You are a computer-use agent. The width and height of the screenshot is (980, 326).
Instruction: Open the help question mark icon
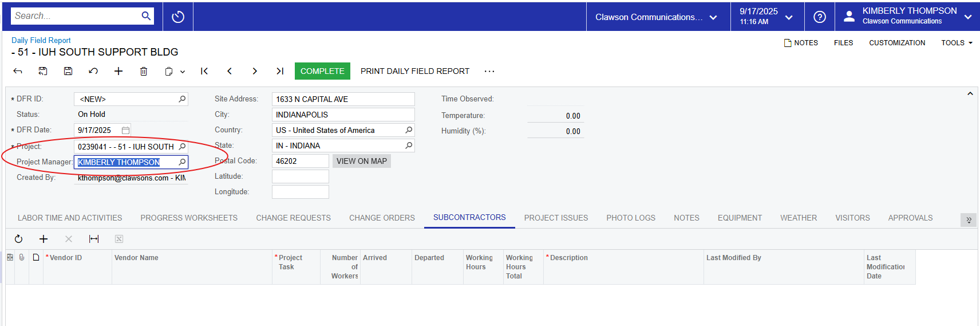click(819, 17)
